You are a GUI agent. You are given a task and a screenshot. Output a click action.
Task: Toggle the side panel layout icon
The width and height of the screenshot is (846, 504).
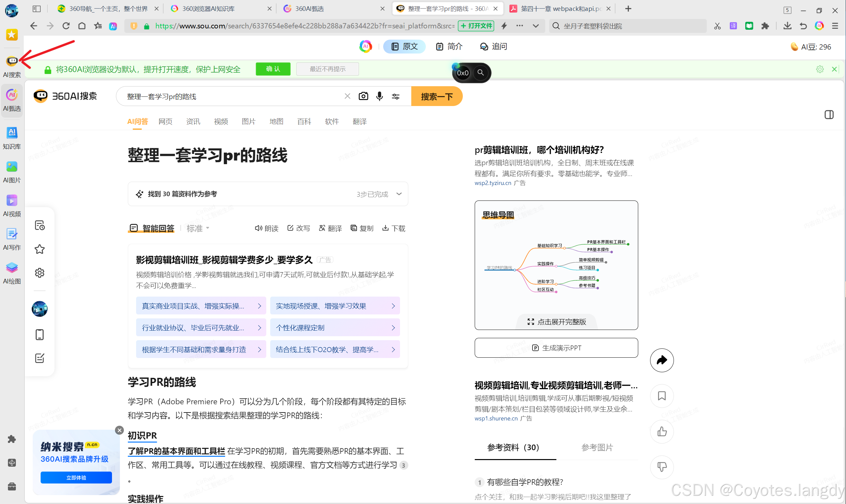point(829,115)
